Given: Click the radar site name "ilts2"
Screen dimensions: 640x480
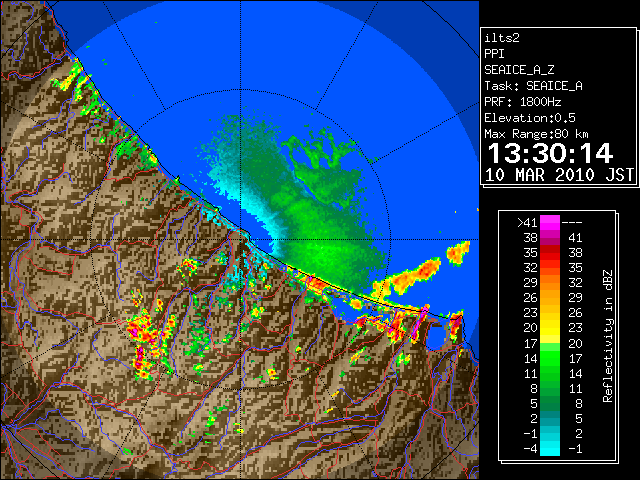Looking at the screenshot, I should click(502, 38).
